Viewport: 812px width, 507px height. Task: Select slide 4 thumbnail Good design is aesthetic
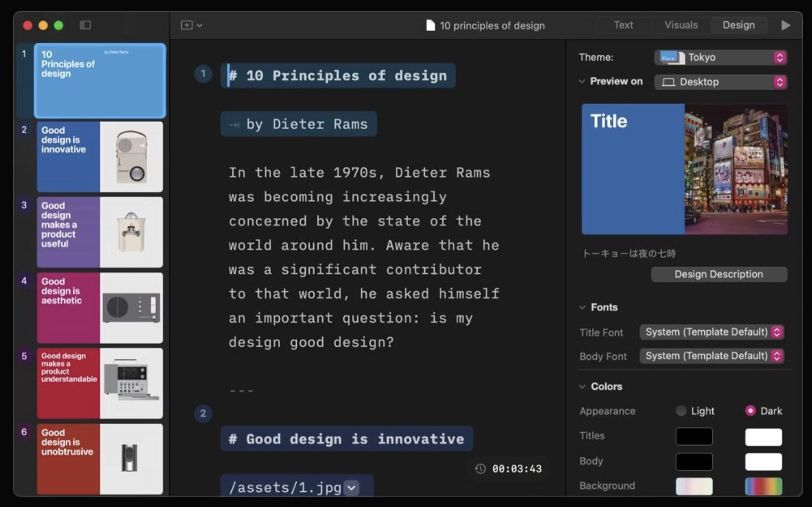(100, 308)
